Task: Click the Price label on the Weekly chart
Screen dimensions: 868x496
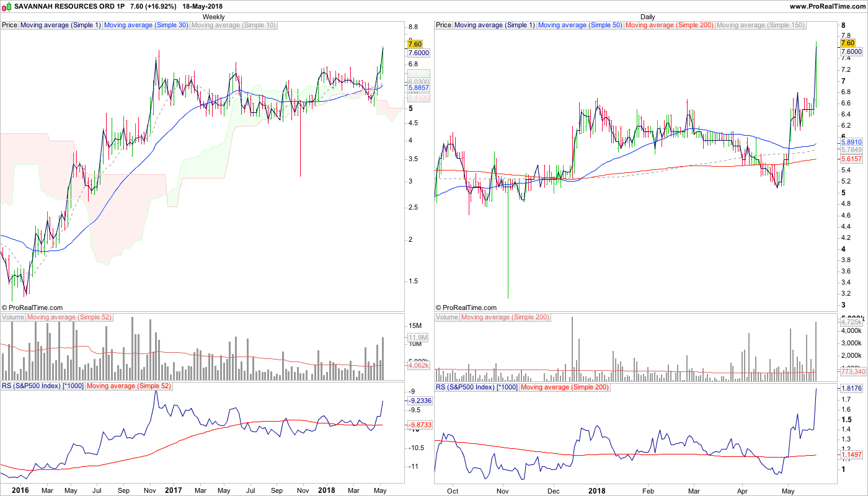Action: coord(10,25)
